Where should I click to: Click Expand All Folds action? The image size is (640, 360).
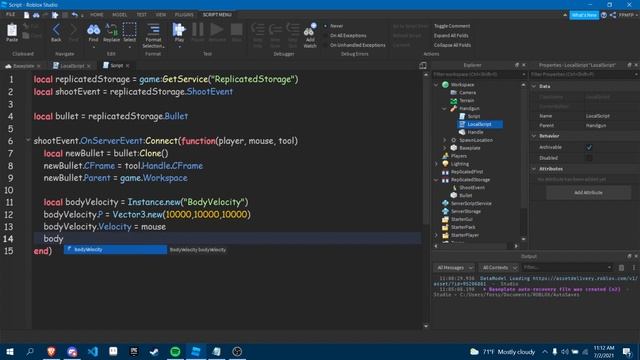tap(451, 36)
